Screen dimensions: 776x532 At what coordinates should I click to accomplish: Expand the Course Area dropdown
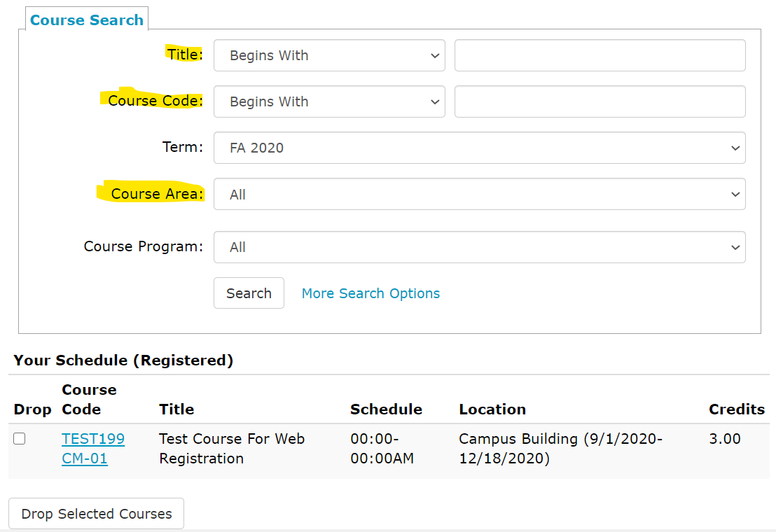tap(479, 194)
